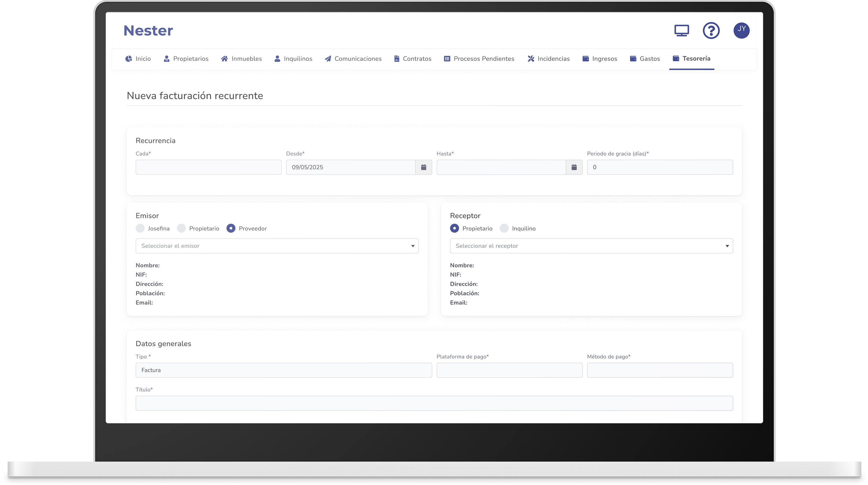Viewport: 868px width, 485px height.
Task: Click the Periodo de gracia field
Action: click(x=659, y=167)
